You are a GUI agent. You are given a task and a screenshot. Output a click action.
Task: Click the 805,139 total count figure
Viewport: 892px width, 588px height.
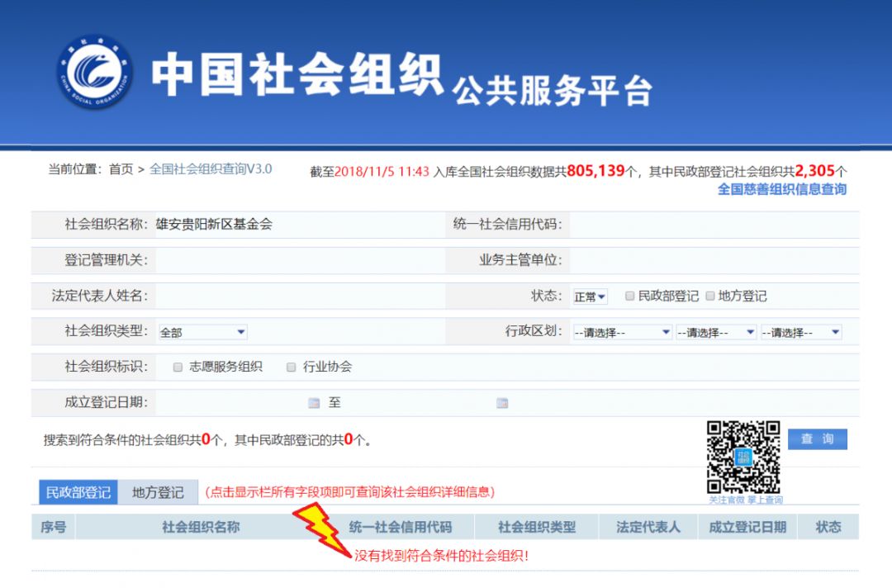click(x=595, y=171)
